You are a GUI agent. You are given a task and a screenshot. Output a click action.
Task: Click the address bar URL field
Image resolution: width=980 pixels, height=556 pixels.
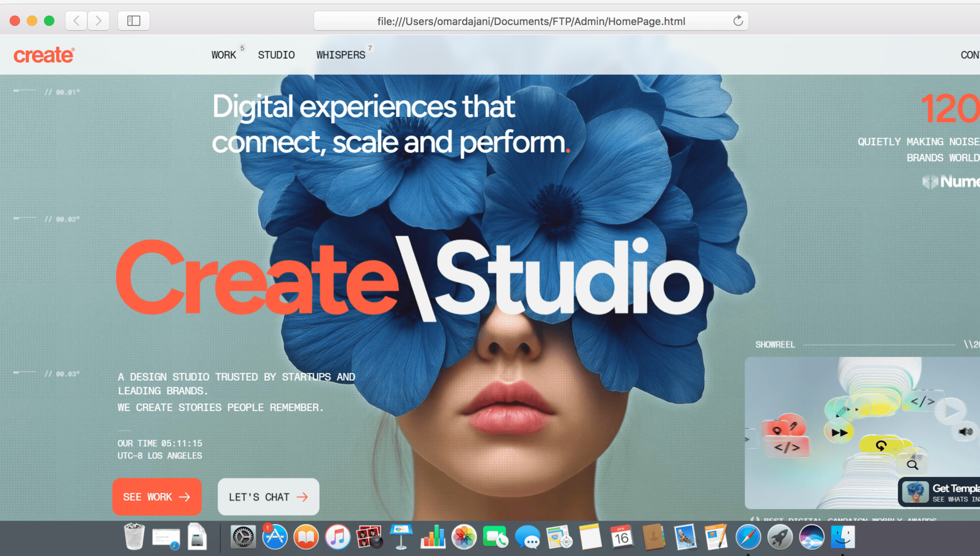531,21
